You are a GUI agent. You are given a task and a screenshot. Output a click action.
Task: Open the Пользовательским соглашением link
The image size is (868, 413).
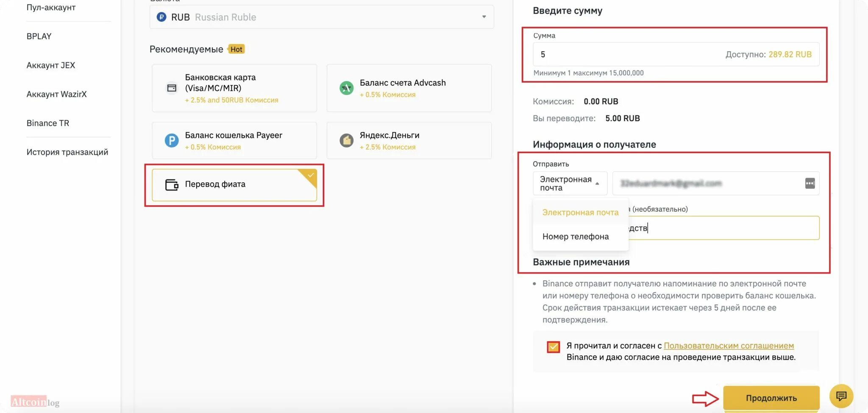pyautogui.click(x=729, y=346)
